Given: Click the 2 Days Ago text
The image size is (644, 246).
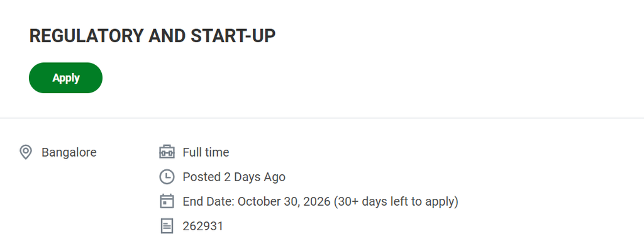Looking at the screenshot, I should pyautogui.click(x=255, y=177).
